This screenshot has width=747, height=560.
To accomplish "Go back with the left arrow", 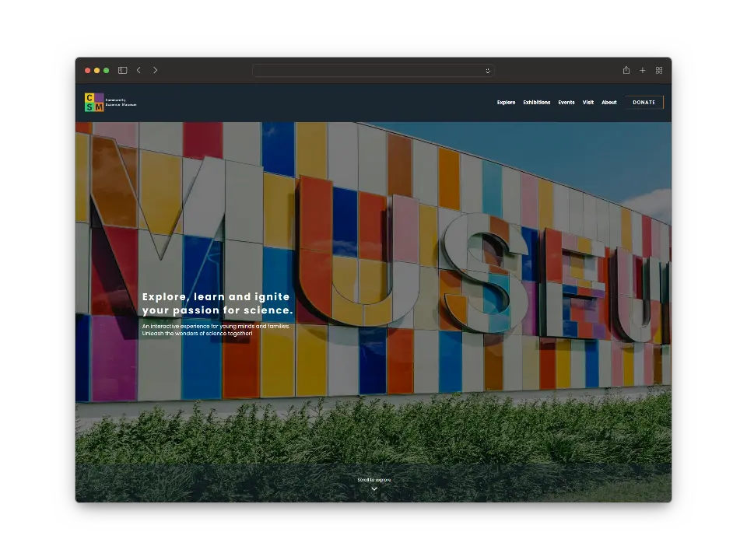I will click(139, 70).
